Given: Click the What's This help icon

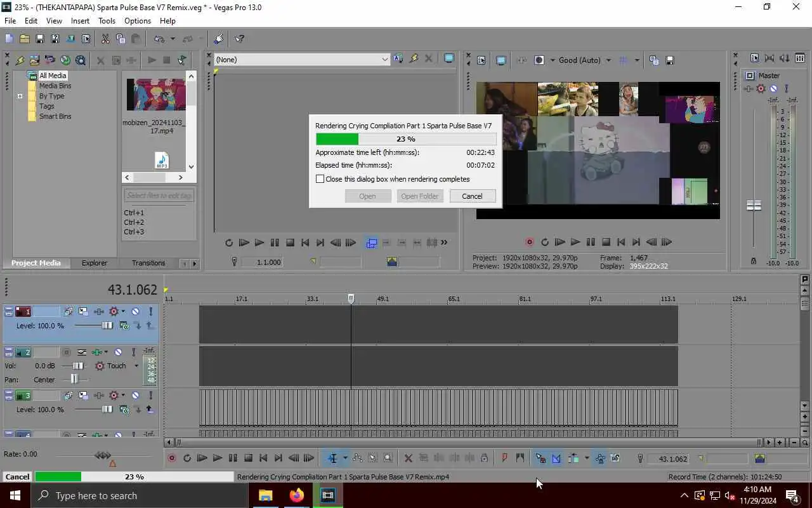Looking at the screenshot, I should [239, 39].
